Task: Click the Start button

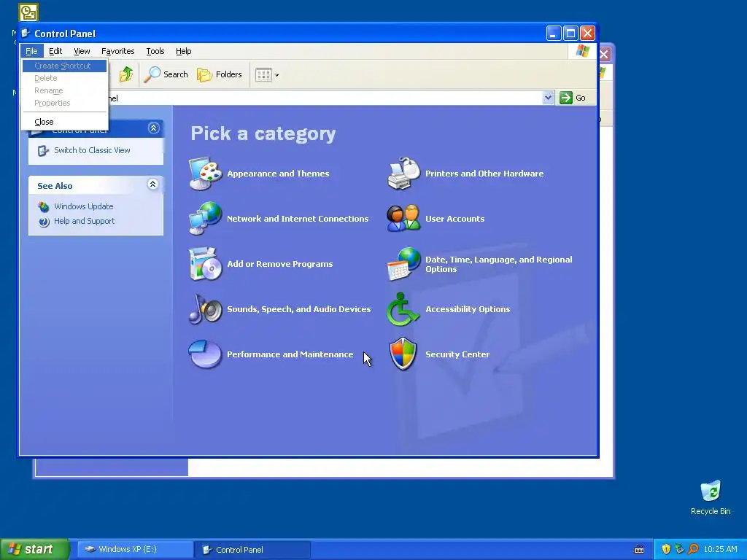Action: pyautogui.click(x=34, y=549)
